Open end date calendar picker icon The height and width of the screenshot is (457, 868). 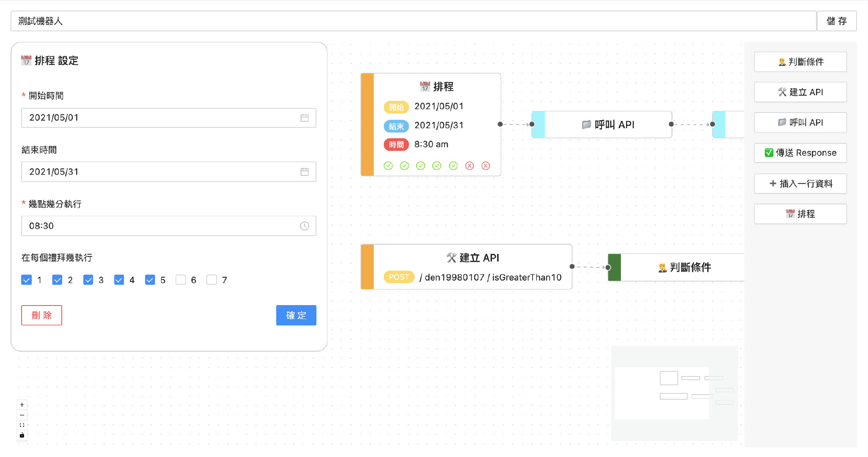[305, 172]
